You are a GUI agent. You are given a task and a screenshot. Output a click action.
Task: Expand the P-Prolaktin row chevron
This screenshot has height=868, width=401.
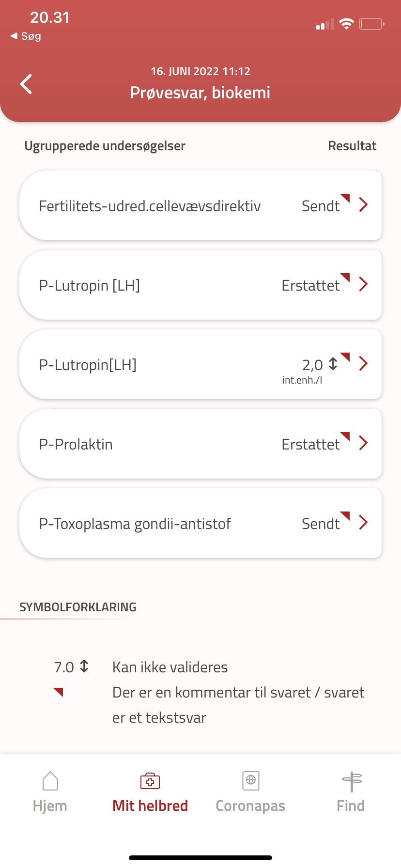364,443
